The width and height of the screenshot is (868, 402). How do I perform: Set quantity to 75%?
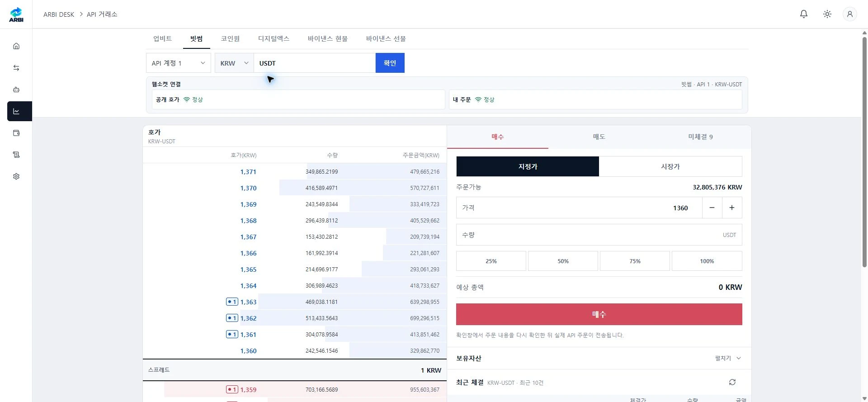pyautogui.click(x=635, y=261)
